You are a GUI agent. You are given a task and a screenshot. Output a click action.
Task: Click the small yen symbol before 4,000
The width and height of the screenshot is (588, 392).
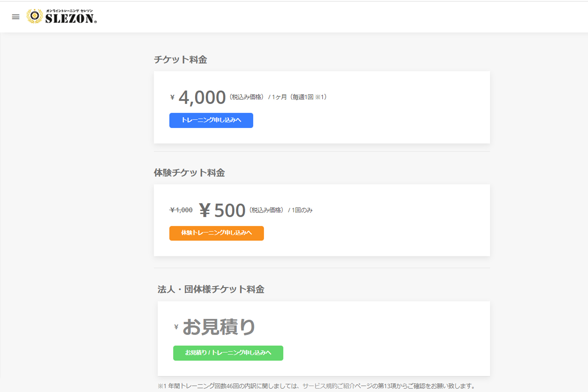pyautogui.click(x=172, y=97)
